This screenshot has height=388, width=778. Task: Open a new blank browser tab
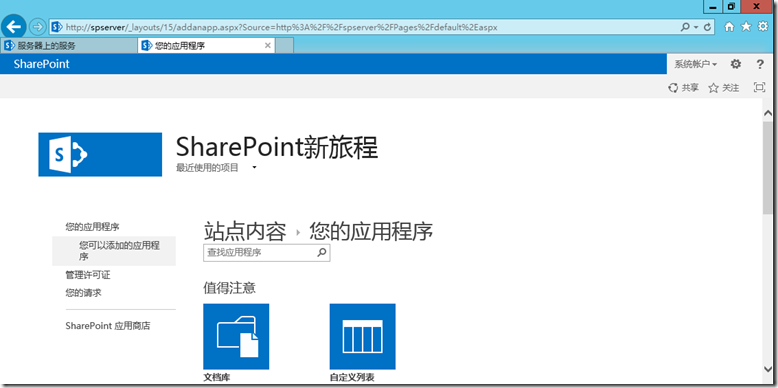point(284,46)
